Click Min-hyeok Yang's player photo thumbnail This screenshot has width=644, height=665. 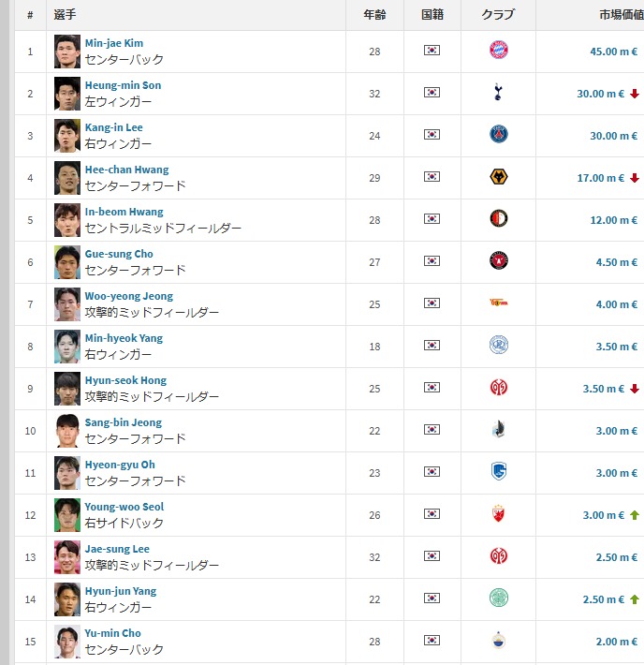67,347
